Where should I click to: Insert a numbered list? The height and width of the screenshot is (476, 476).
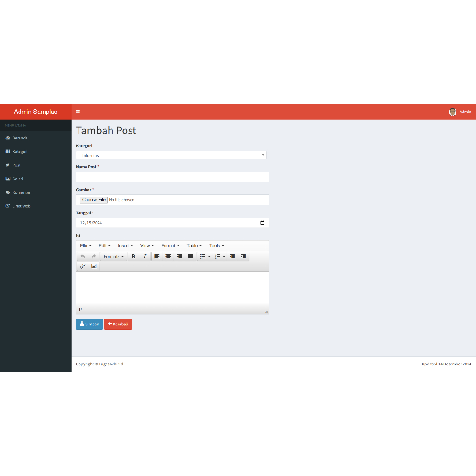point(218,257)
